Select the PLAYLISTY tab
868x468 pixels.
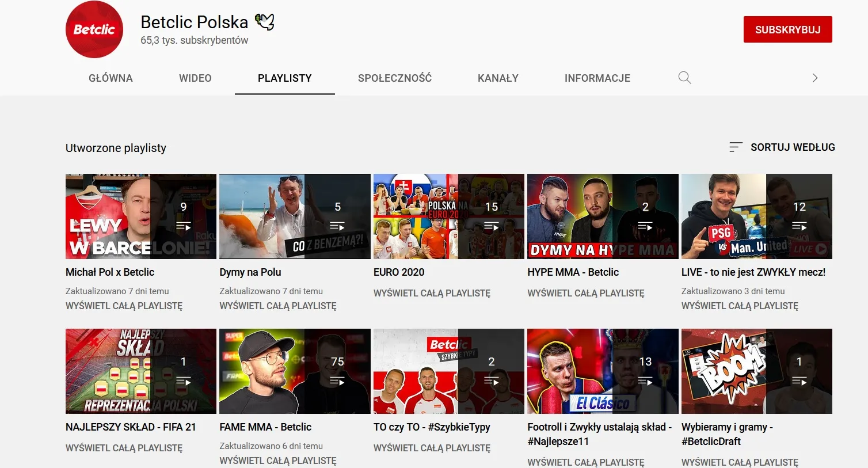[285, 78]
